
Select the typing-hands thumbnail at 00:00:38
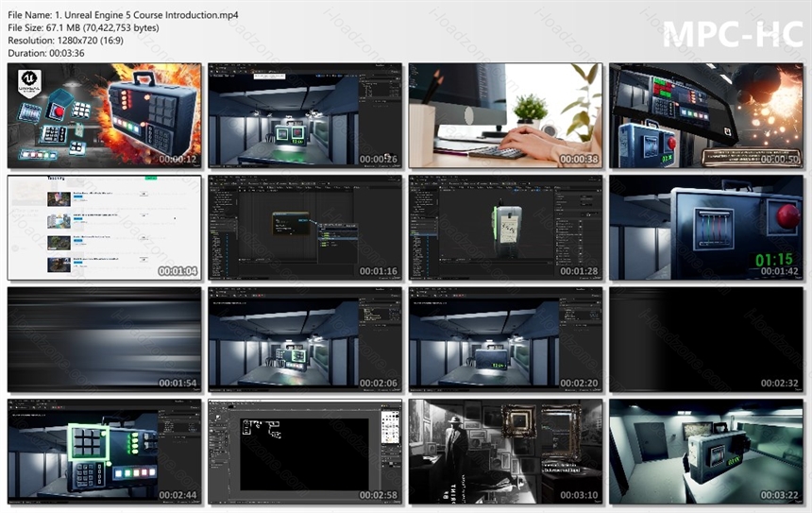505,115
